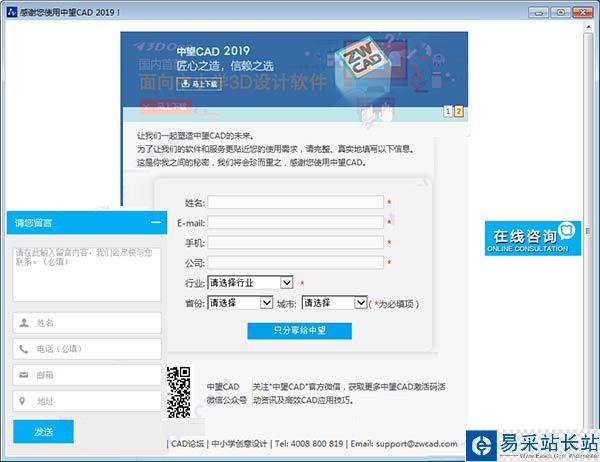Close the ZWCAD 2019 window
This screenshot has width=600, height=462.
coord(583,12)
